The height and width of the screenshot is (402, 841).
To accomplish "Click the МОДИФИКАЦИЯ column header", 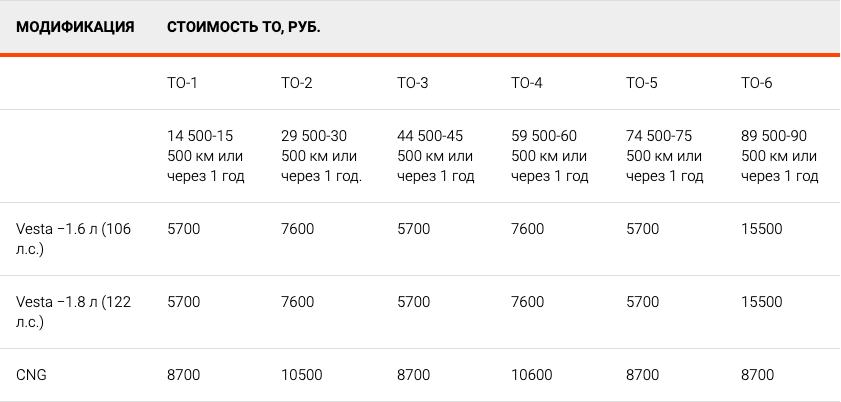I will click(x=75, y=27).
